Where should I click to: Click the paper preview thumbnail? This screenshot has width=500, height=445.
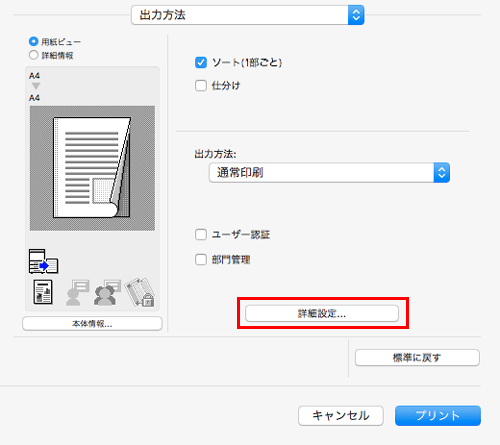[x=92, y=168]
